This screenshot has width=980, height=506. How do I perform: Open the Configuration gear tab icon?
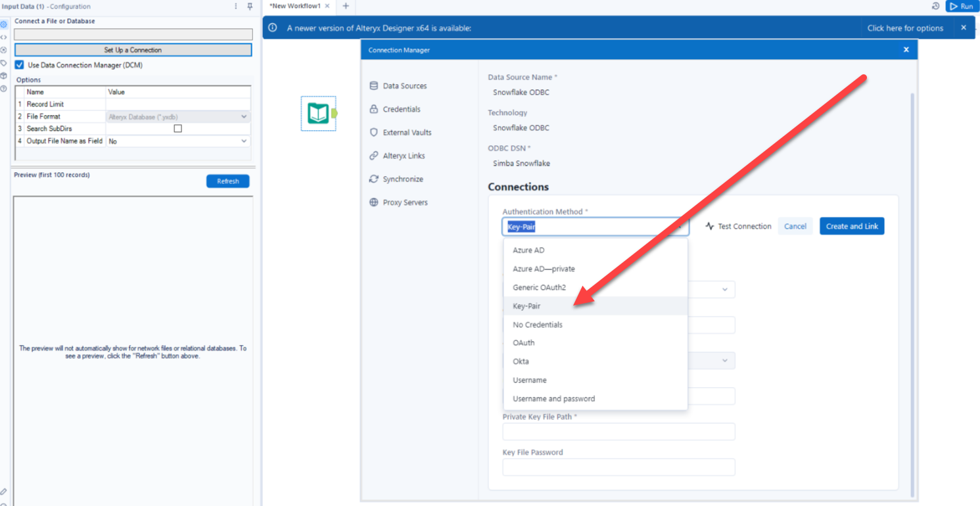pyautogui.click(x=4, y=24)
